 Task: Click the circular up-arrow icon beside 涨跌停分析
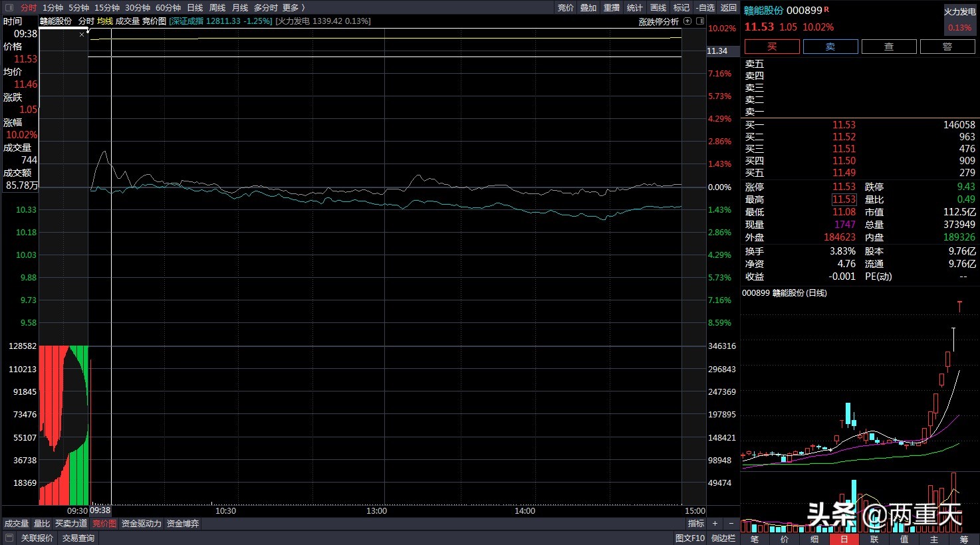pyautogui.click(x=687, y=21)
